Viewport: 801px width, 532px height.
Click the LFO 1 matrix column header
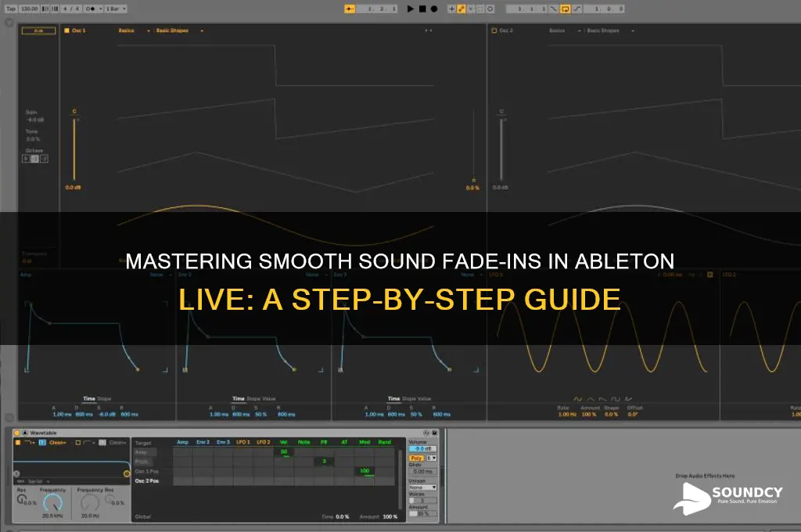243,442
